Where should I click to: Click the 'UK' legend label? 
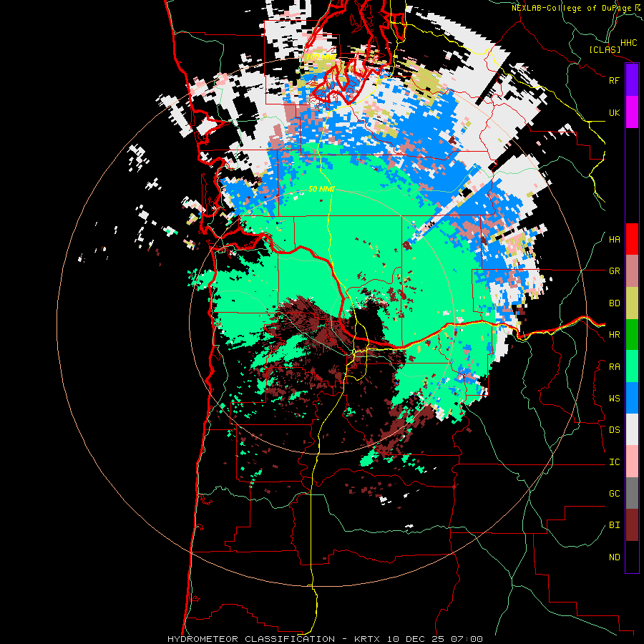coord(614,112)
